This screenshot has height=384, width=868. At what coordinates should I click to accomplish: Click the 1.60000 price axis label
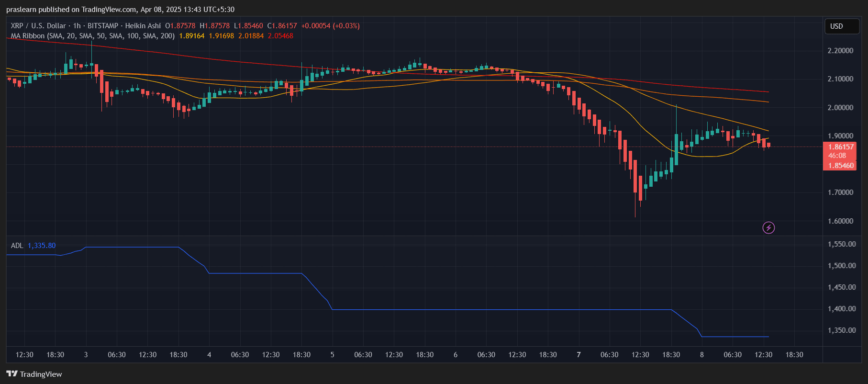(841, 221)
